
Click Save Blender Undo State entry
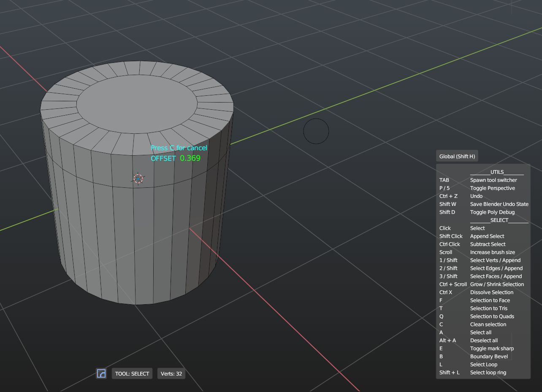(x=499, y=204)
